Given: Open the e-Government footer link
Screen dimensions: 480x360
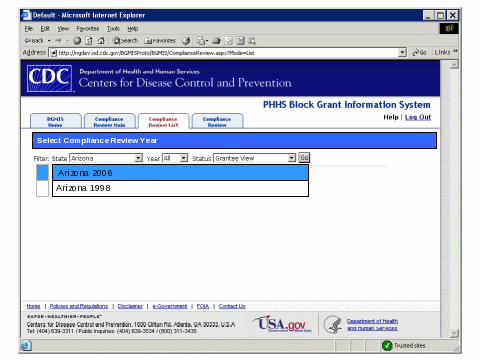Looking at the screenshot, I should 170,306.
